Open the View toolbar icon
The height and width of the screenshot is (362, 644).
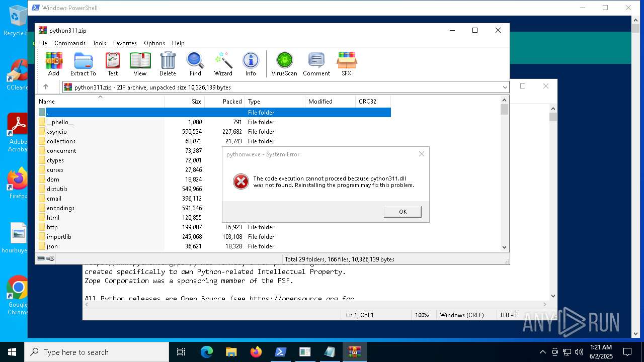click(x=140, y=64)
